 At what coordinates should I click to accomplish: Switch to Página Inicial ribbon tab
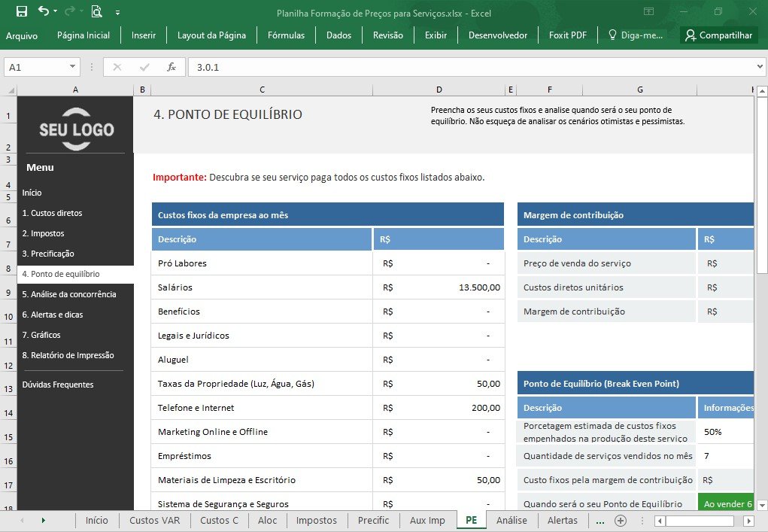pos(83,35)
